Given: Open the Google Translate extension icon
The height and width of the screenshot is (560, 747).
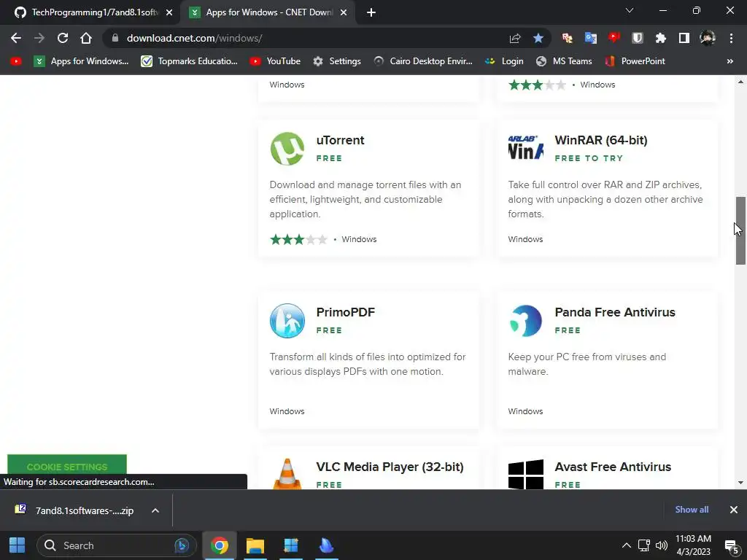Looking at the screenshot, I should click(591, 38).
